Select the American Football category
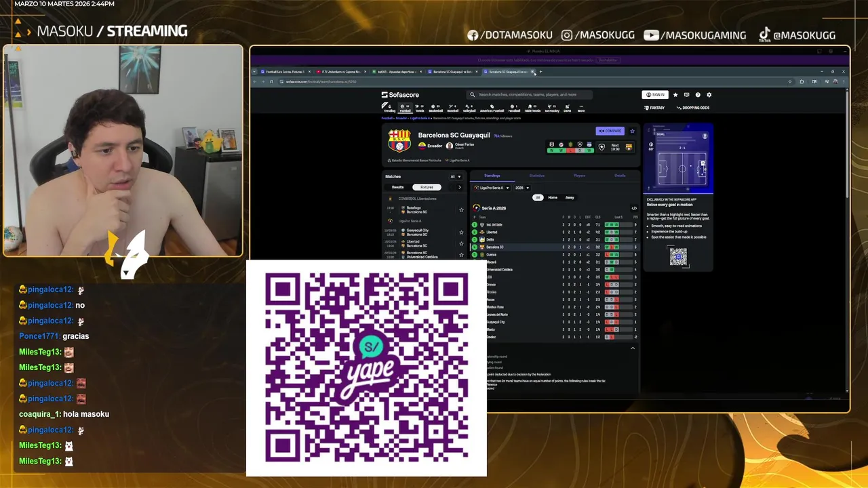The height and width of the screenshot is (488, 868). (x=492, y=108)
